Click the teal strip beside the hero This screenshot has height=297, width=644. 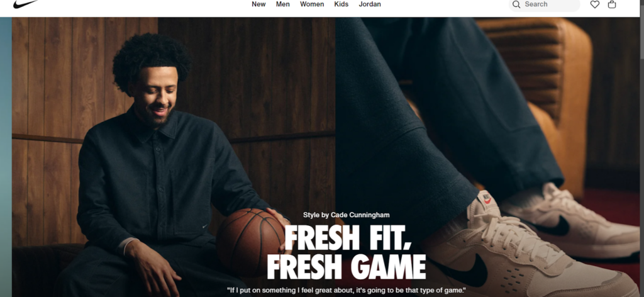6,157
